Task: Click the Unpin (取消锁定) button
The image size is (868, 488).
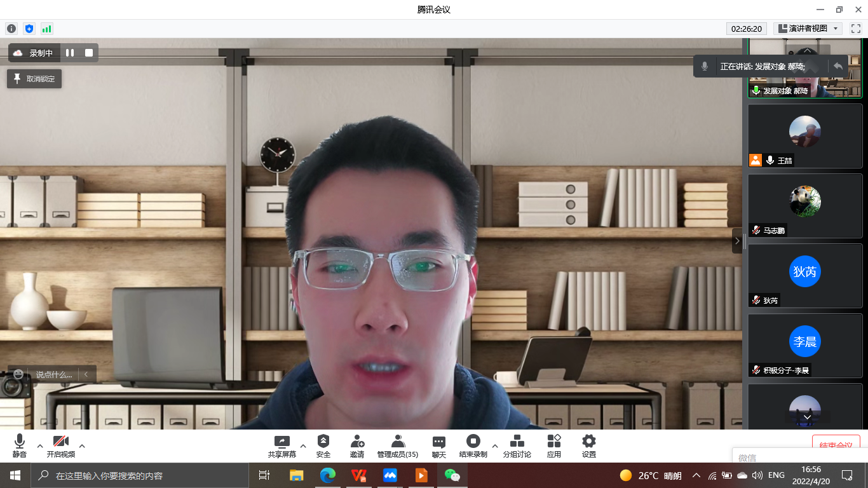Action: click(34, 79)
